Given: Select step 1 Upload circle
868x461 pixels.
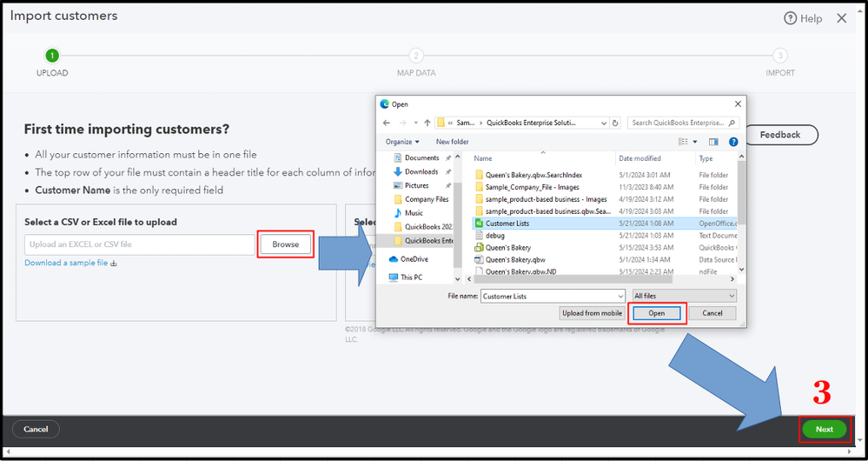Looking at the screenshot, I should (52, 56).
